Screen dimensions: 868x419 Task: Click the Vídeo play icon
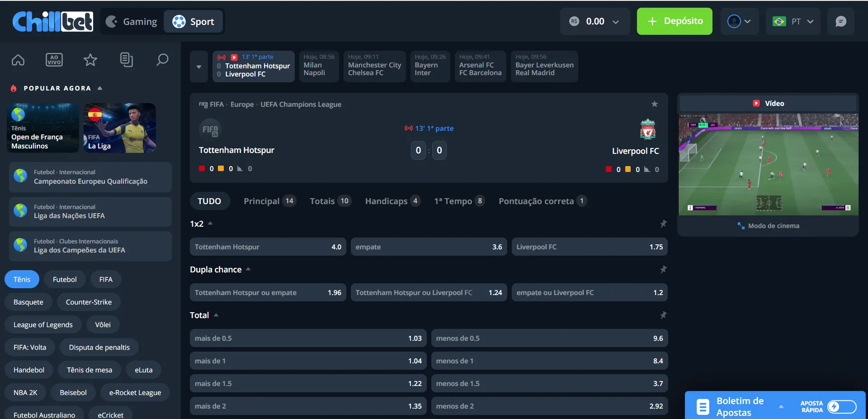756,103
